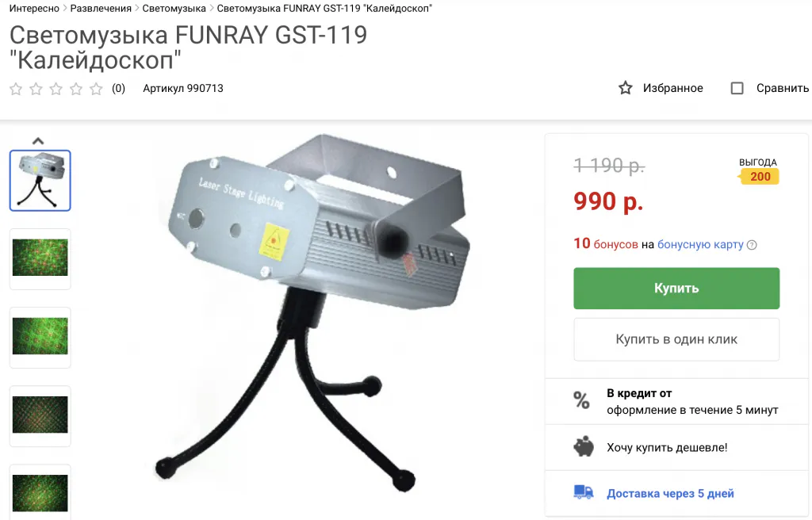The image size is (812, 520).
Task: Select the dark red-green grid thumbnail
Action: pyautogui.click(x=40, y=415)
